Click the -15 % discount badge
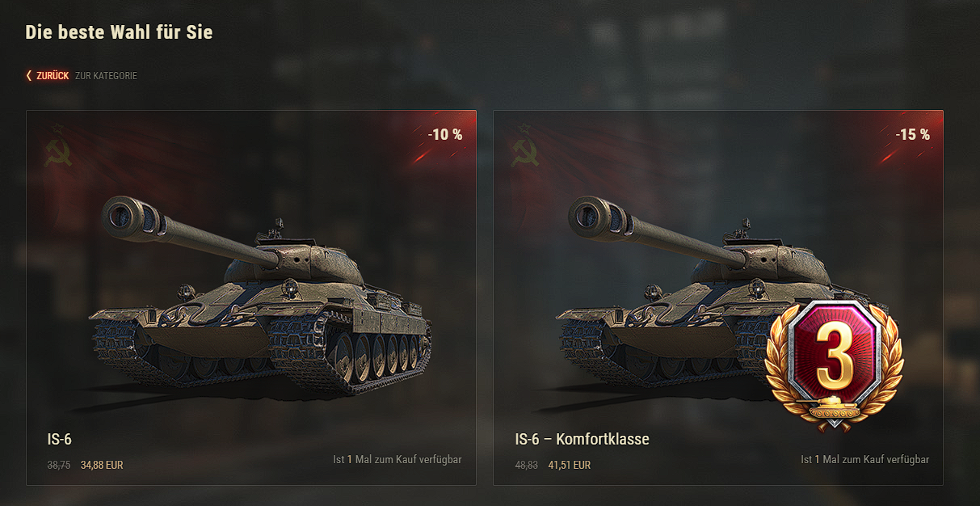Screen dimensions: 980x506 912,134
